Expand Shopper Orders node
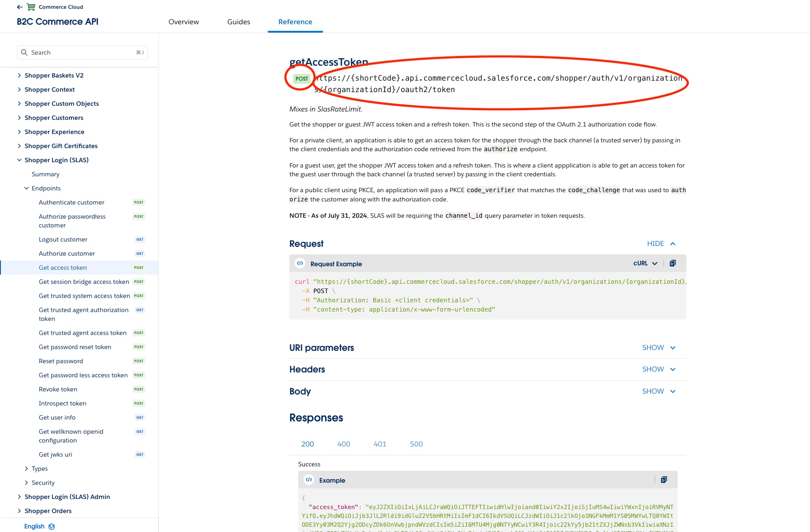Screen dimensions: 810x532 19,511
